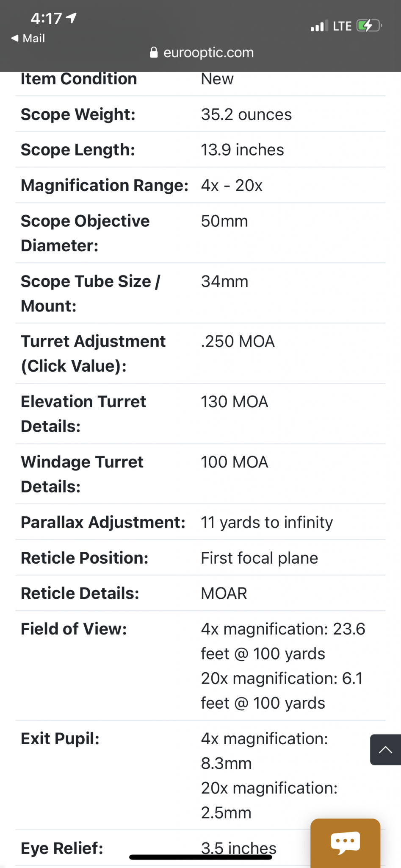Select the Parallax Adjustment row label

coord(103,522)
